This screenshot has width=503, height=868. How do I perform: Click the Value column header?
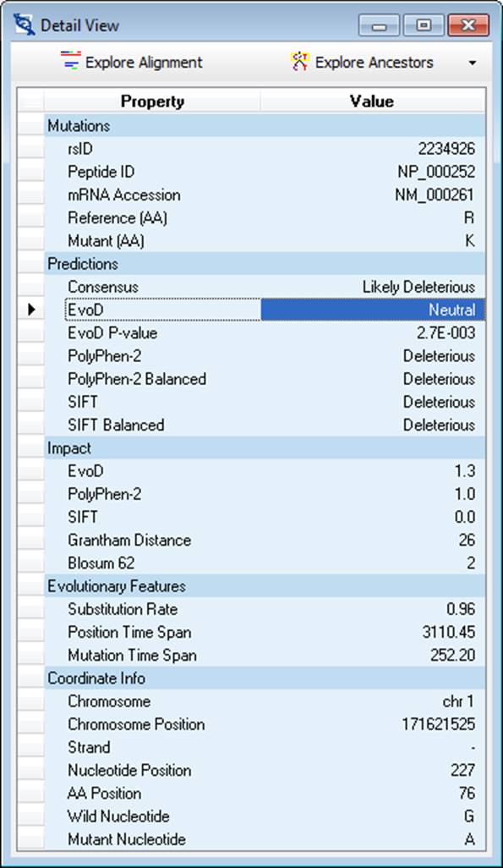(373, 102)
